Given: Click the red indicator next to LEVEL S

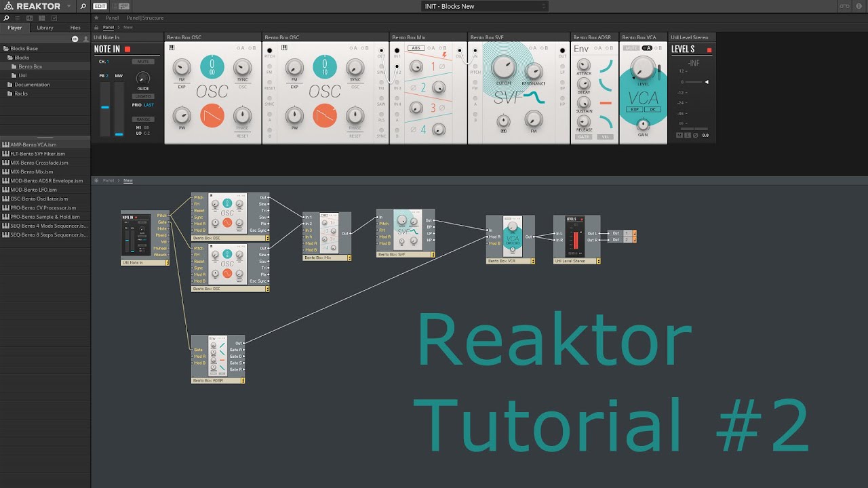Looking at the screenshot, I should pyautogui.click(x=709, y=49).
